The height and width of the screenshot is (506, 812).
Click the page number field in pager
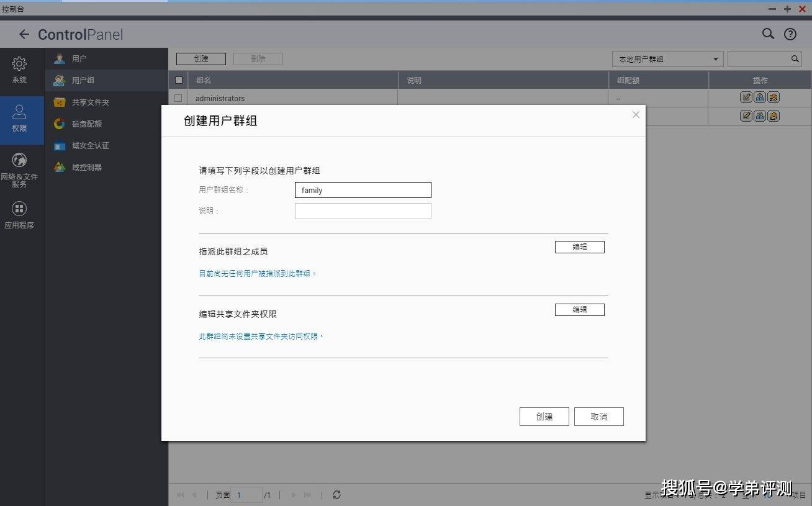pos(246,495)
